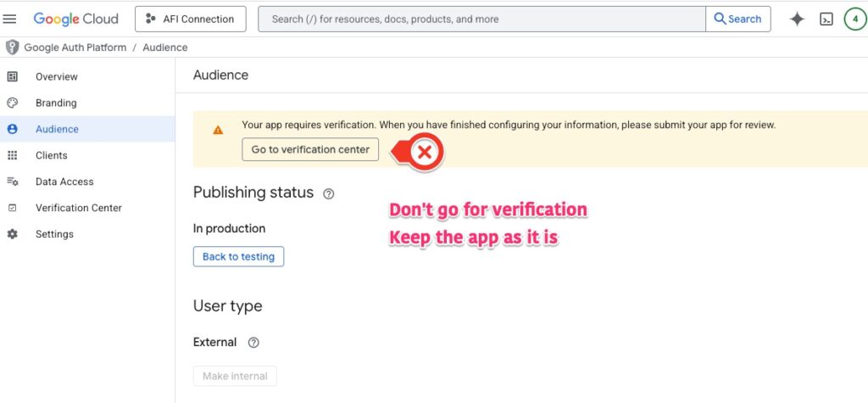Activate Cloud Shell terminal icon
The width and height of the screenshot is (868, 403).
(x=826, y=19)
